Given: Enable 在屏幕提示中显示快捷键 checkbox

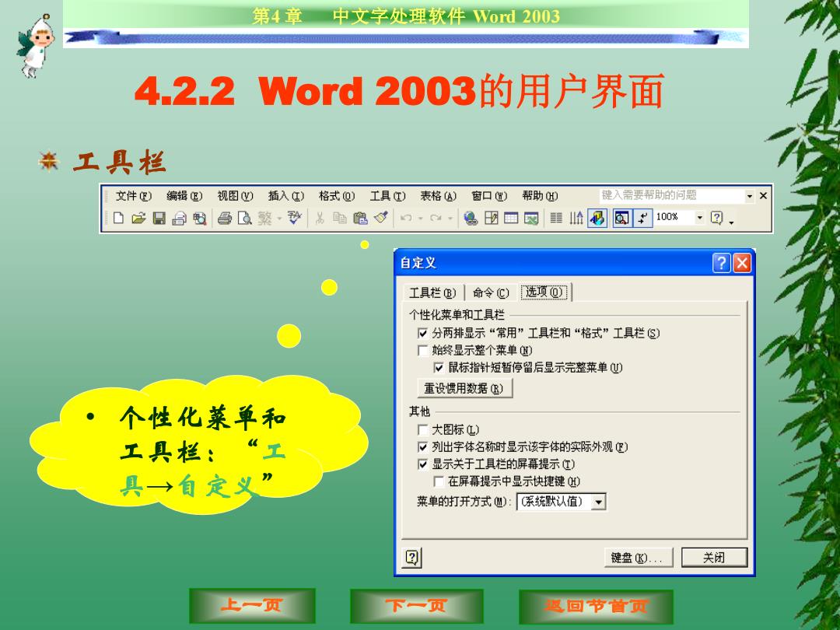Looking at the screenshot, I should (439, 481).
